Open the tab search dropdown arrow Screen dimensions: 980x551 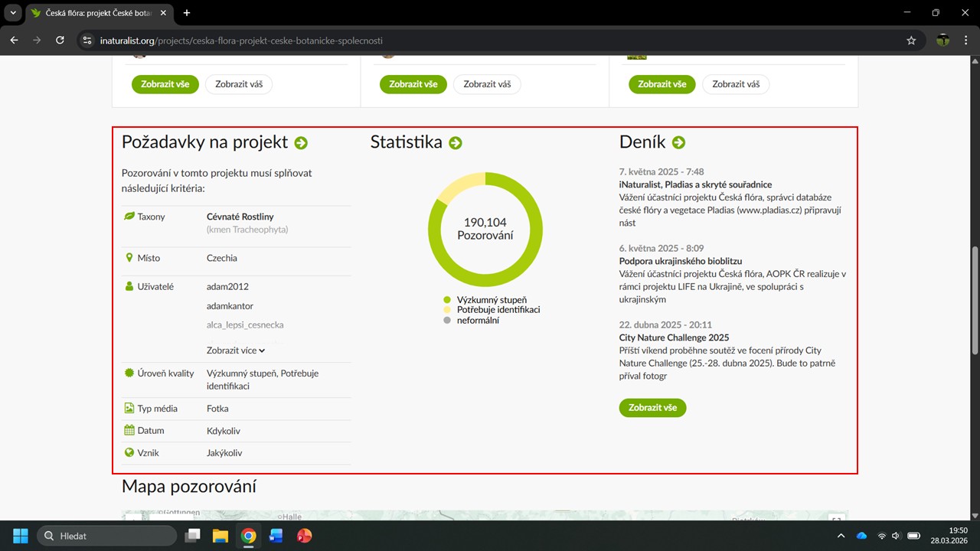pyautogui.click(x=13, y=13)
